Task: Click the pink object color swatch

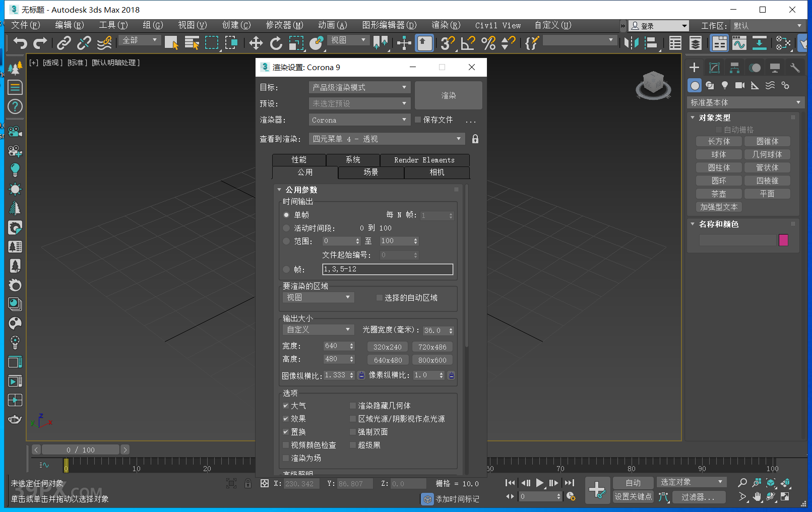Action: coord(783,240)
